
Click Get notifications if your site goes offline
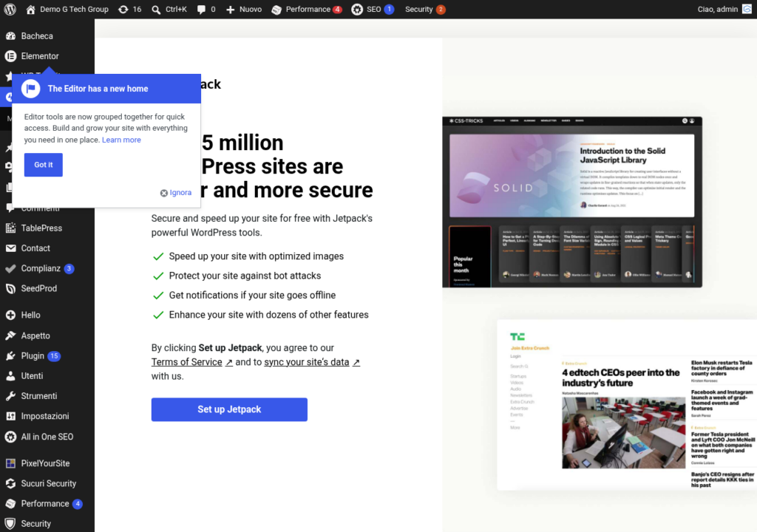coord(252,295)
